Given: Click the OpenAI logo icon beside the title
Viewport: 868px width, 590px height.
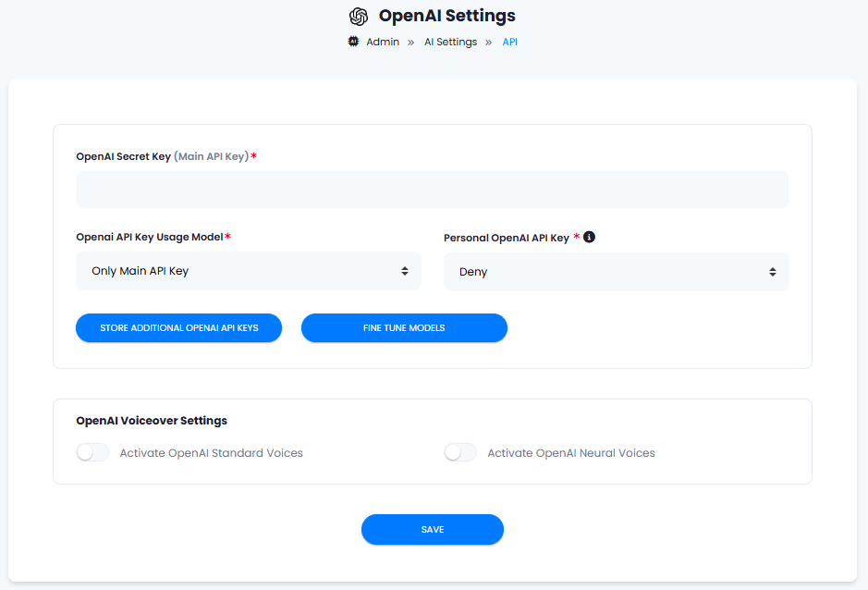Looking at the screenshot, I should (358, 17).
